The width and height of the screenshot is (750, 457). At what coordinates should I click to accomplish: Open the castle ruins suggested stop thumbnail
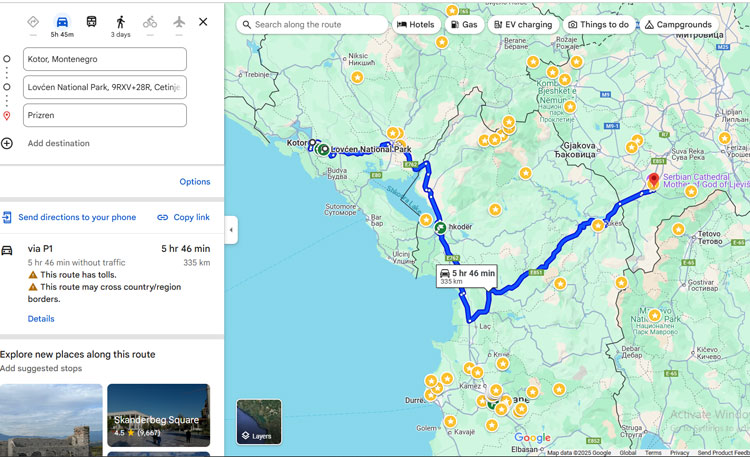51,420
